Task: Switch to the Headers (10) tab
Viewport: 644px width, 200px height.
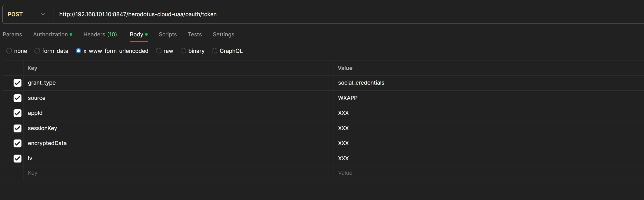Action: tap(100, 35)
